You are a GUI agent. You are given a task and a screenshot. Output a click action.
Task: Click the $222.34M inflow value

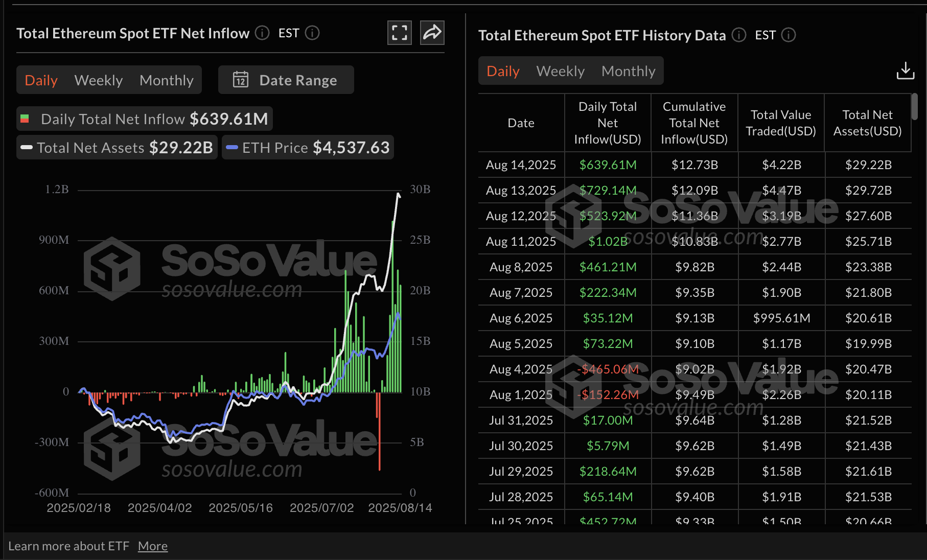[608, 293]
